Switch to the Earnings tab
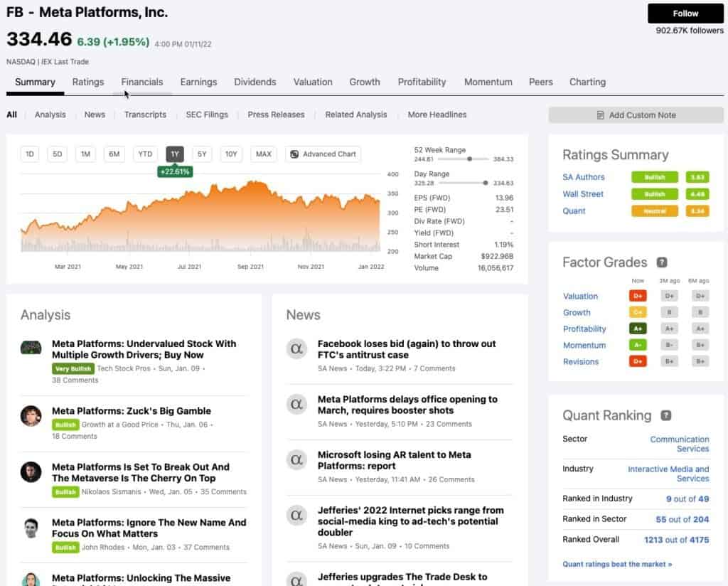Screen dimensions: 728x586 [199, 82]
